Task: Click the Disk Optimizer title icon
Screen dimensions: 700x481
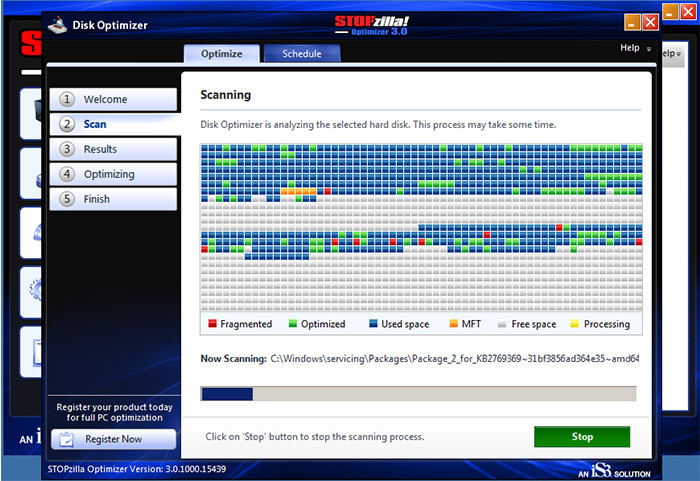Action: pyautogui.click(x=57, y=25)
